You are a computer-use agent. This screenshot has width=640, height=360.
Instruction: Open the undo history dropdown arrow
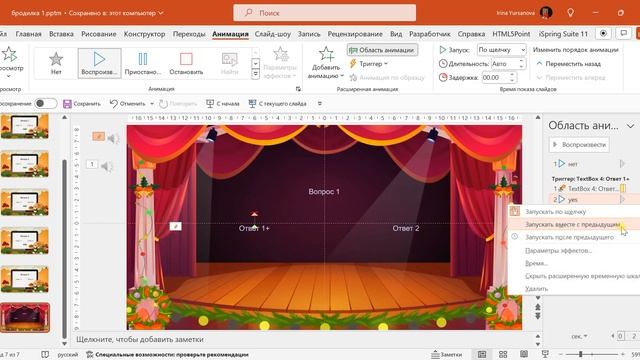click(152, 104)
